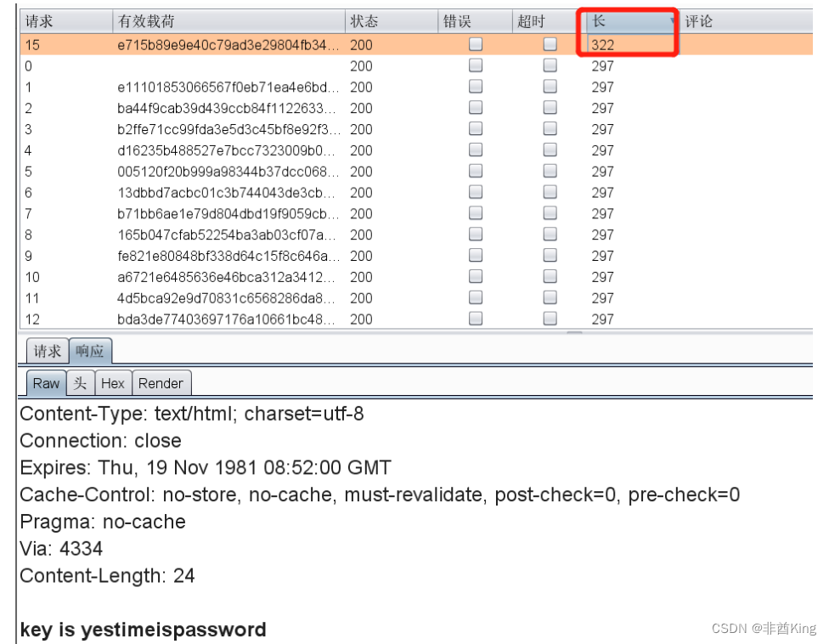
Task: Toggle the error checkbox in request 0 row
Action: (x=476, y=65)
